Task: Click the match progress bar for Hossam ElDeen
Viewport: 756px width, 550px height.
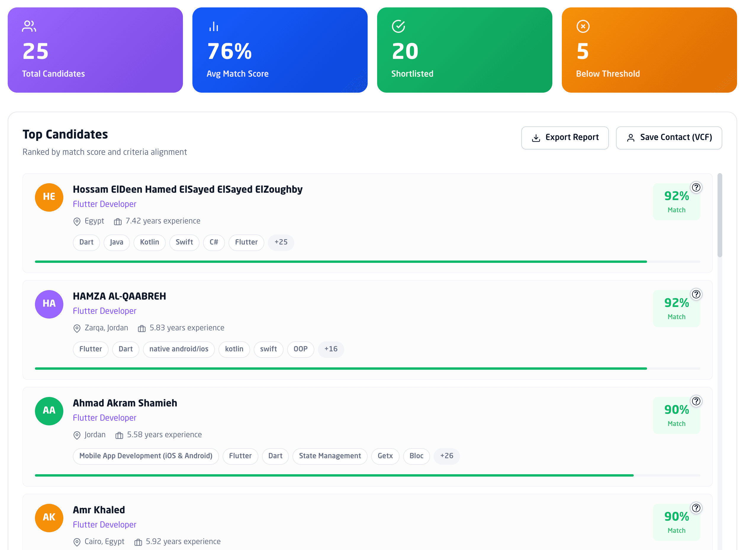Action: (x=367, y=262)
